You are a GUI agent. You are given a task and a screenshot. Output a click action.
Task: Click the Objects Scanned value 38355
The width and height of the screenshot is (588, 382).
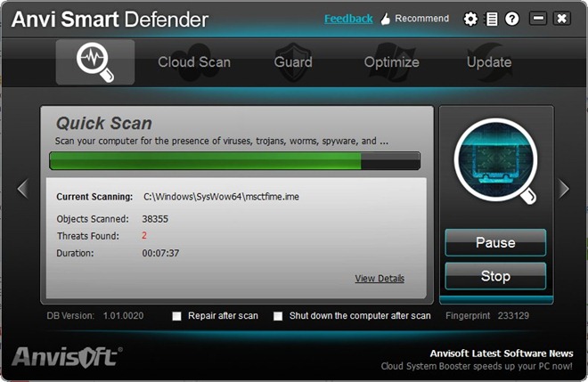[155, 219]
